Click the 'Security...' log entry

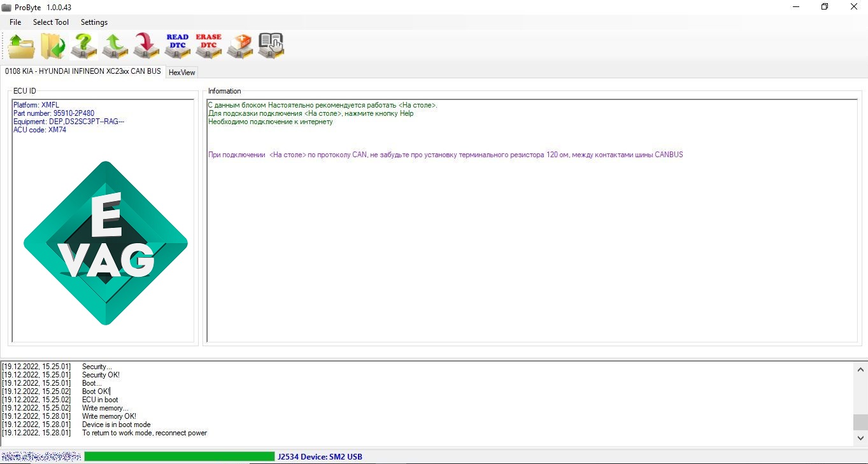[x=97, y=367]
